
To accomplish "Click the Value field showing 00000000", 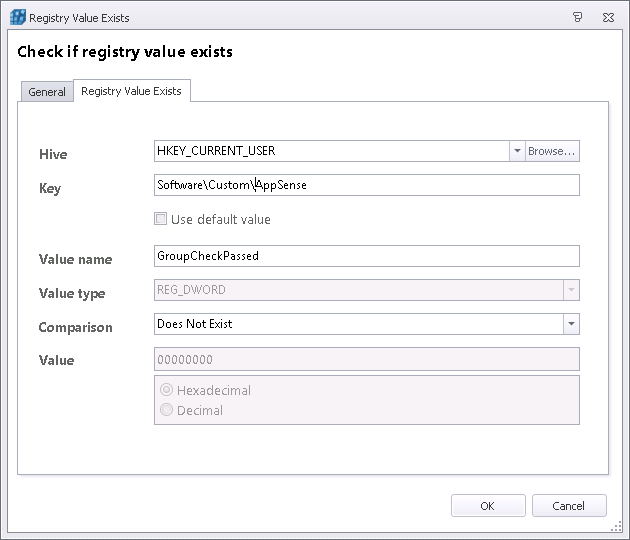I will 366,359.
